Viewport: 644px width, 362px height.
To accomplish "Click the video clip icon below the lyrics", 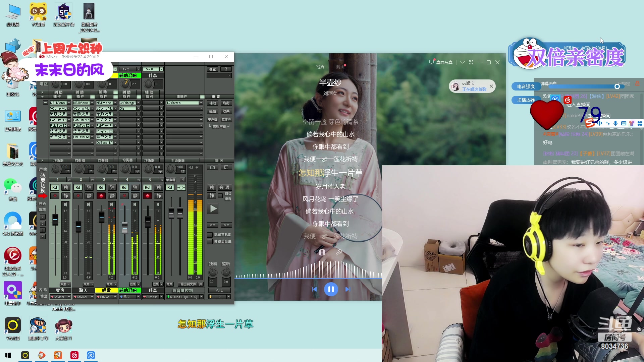I will tap(322, 252).
